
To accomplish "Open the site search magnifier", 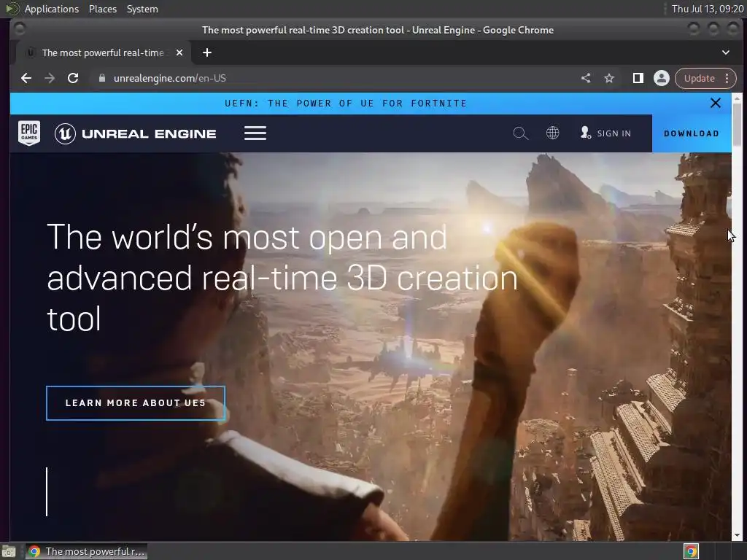I will click(520, 133).
